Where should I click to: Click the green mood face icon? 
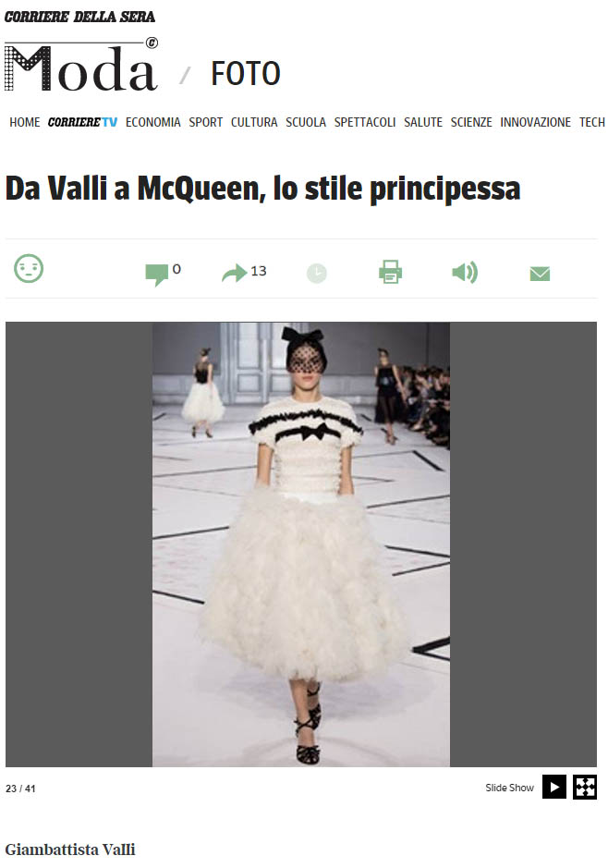pyautogui.click(x=29, y=268)
